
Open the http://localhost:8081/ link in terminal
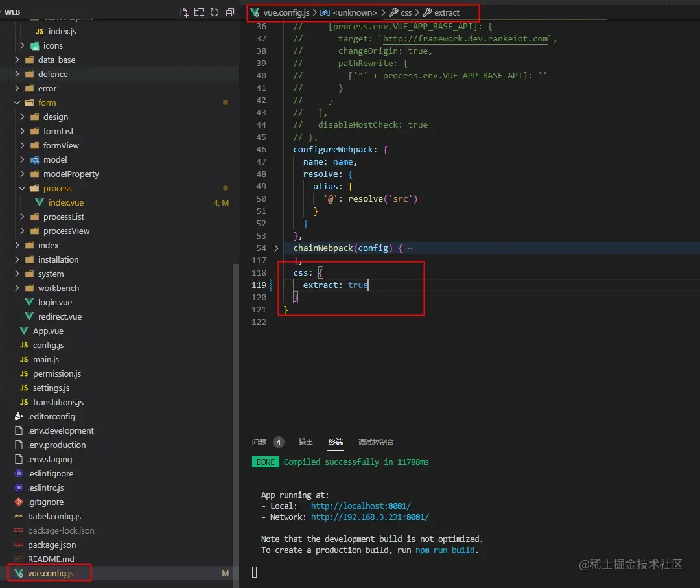[361, 506]
